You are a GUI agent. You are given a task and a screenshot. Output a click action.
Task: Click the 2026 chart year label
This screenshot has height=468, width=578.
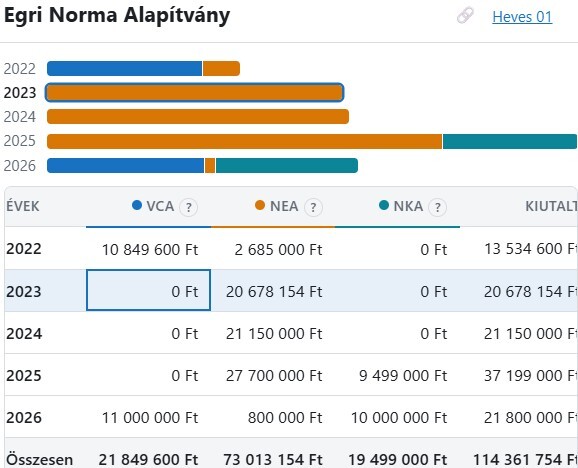pyautogui.click(x=20, y=166)
